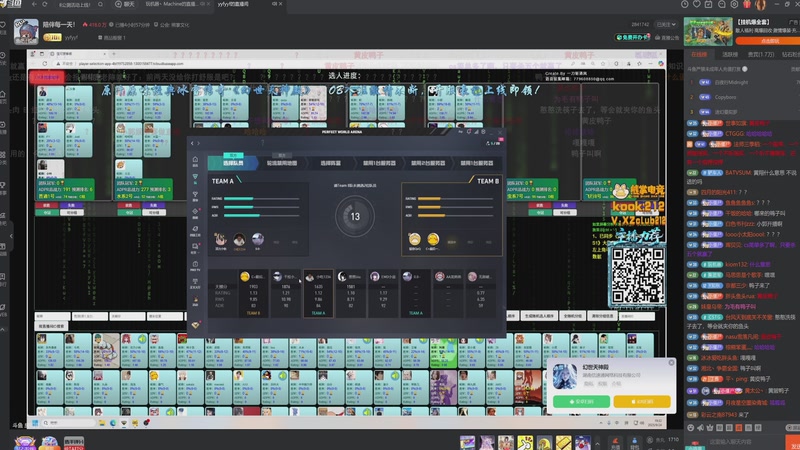Click the QR code image on stream
Screen dimensions: 800x450
point(638,276)
